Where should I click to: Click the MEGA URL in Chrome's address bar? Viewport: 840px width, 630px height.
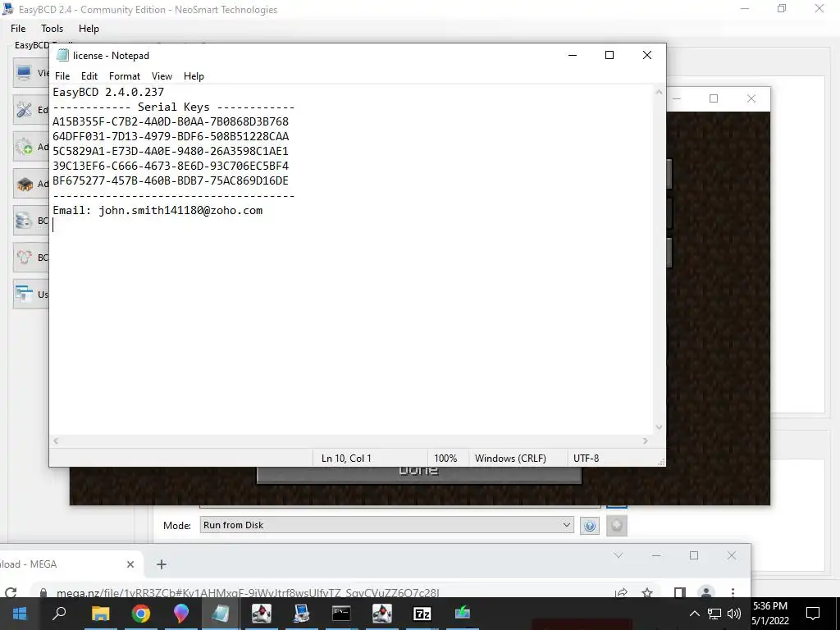coord(248,593)
